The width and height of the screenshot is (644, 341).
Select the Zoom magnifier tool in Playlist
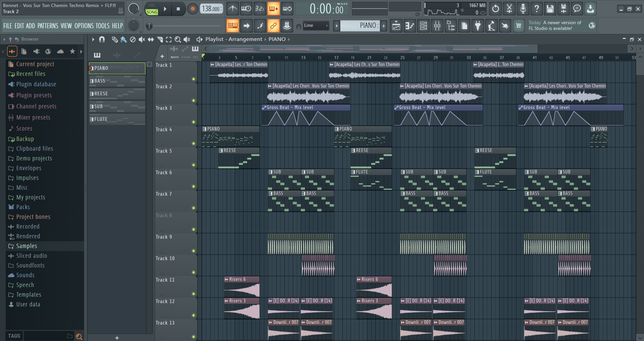click(178, 40)
